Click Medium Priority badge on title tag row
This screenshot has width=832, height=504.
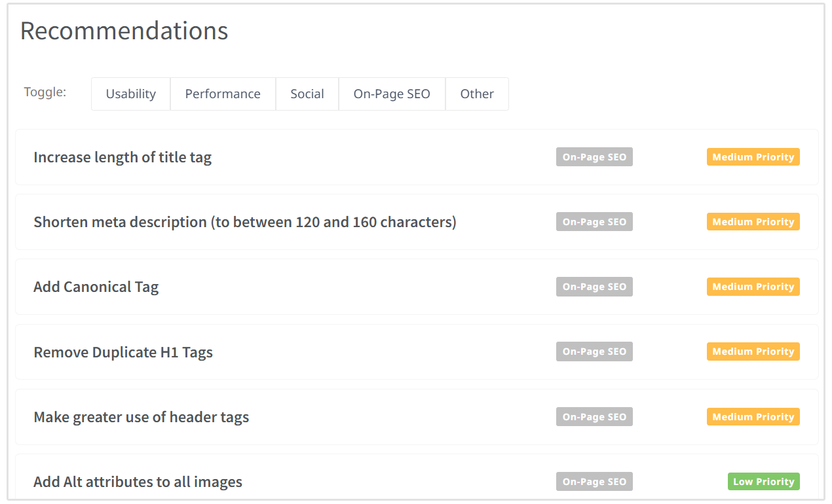point(753,157)
